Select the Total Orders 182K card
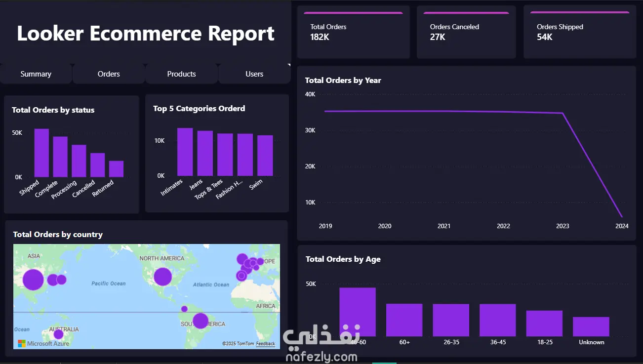 click(x=354, y=32)
